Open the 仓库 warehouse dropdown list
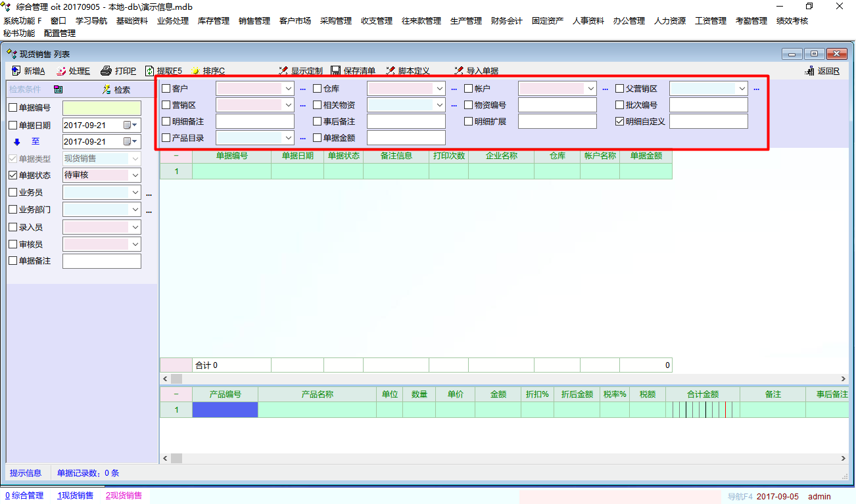 [x=440, y=88]
